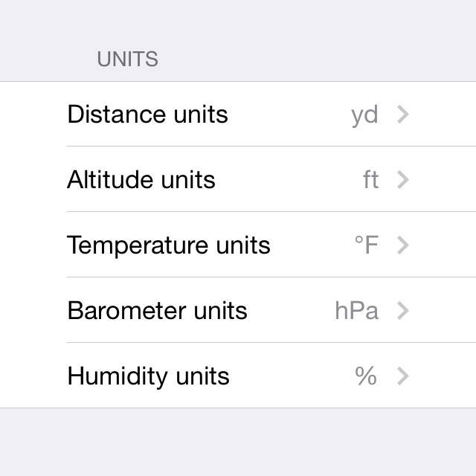Change the °F temperature value
The height and width of the screenshot is (476, 476).
point(366,245)
